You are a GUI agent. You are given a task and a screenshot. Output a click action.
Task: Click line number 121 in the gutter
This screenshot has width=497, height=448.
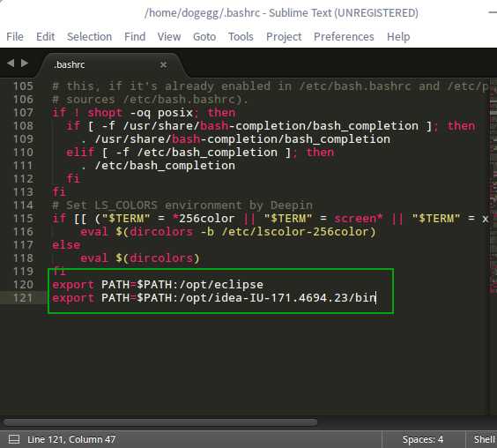pyautogui.click(x=23, y=298)
